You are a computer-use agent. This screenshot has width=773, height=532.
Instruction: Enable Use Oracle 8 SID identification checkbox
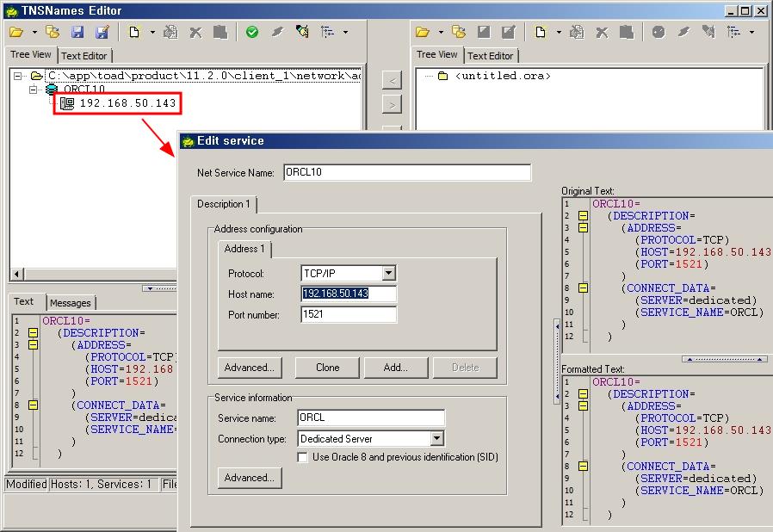[303, 458]
